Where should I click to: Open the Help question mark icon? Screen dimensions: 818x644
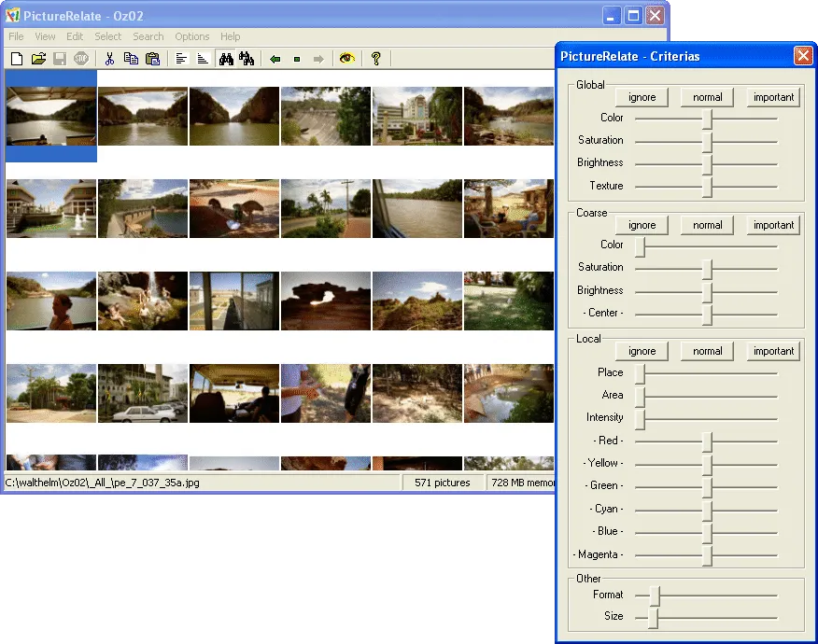[x=375, y=58]
